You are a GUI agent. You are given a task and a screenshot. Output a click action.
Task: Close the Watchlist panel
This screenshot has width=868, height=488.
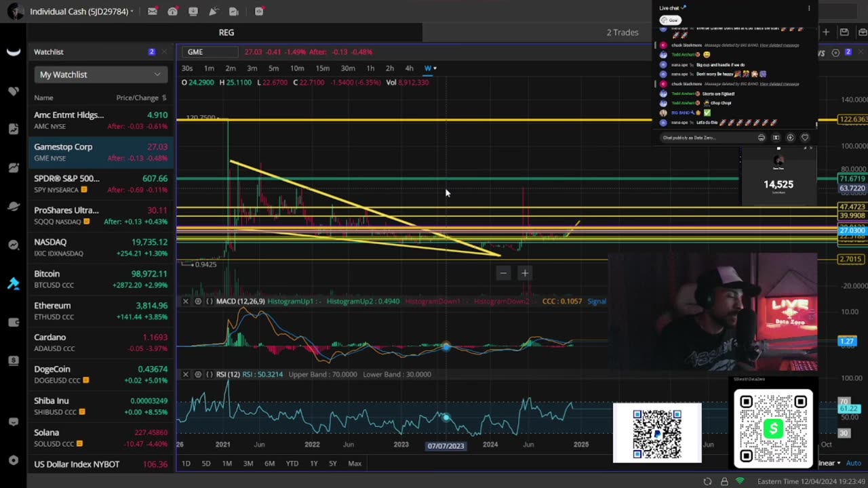(x=165, y=52)
